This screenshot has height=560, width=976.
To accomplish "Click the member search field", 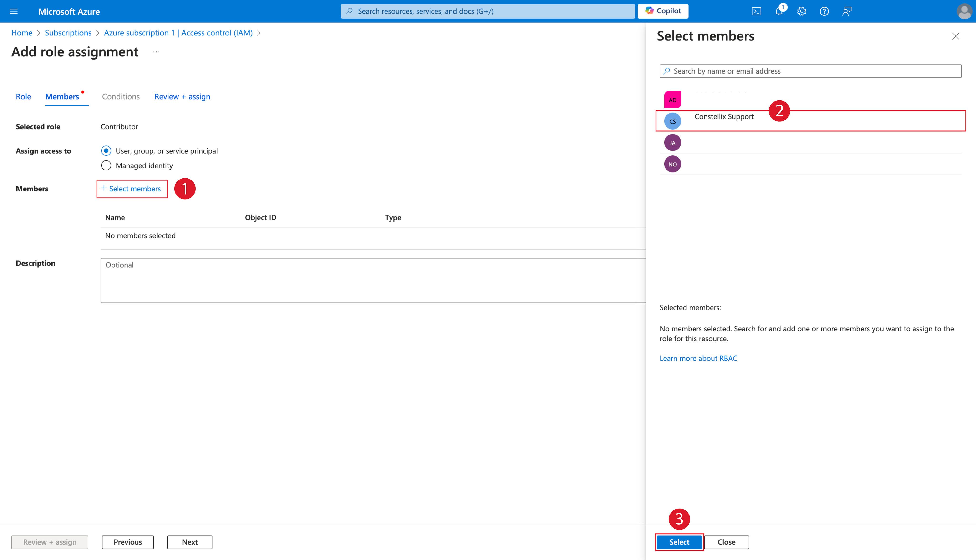I will tap(810, 71).
